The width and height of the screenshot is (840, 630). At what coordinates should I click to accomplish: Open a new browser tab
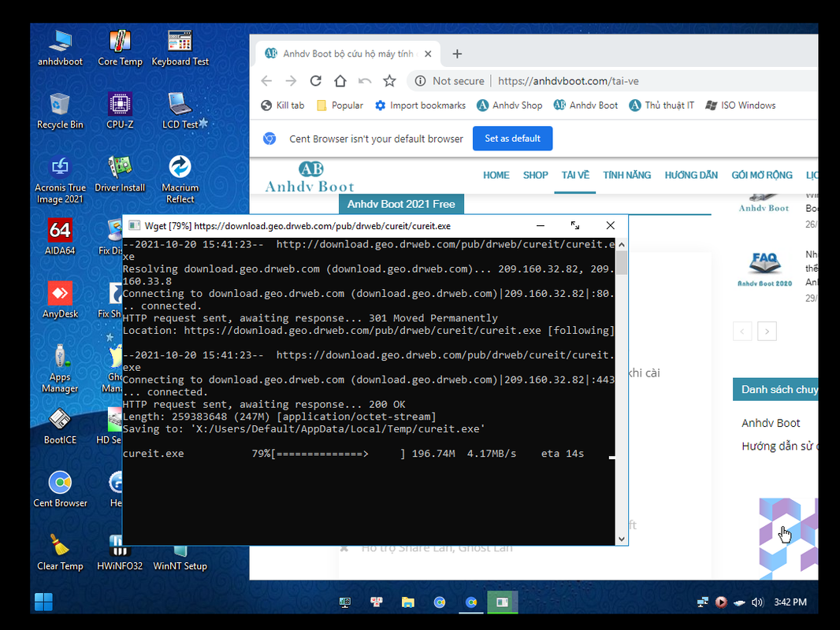click(x=457, y=54)
